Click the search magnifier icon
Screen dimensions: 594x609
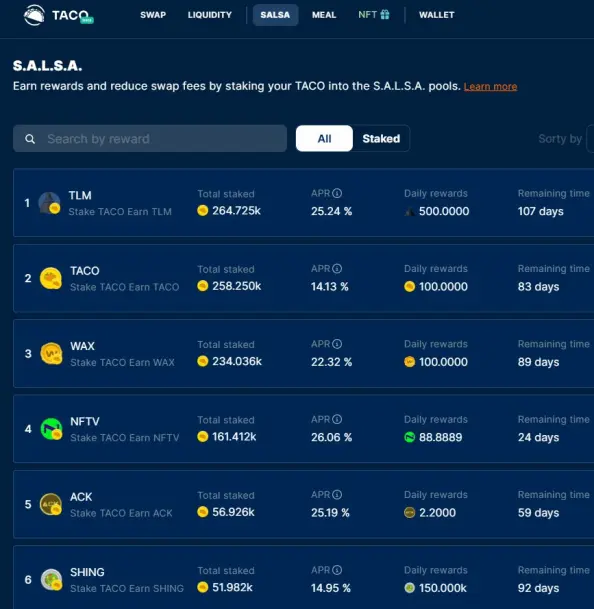[30, 139]
